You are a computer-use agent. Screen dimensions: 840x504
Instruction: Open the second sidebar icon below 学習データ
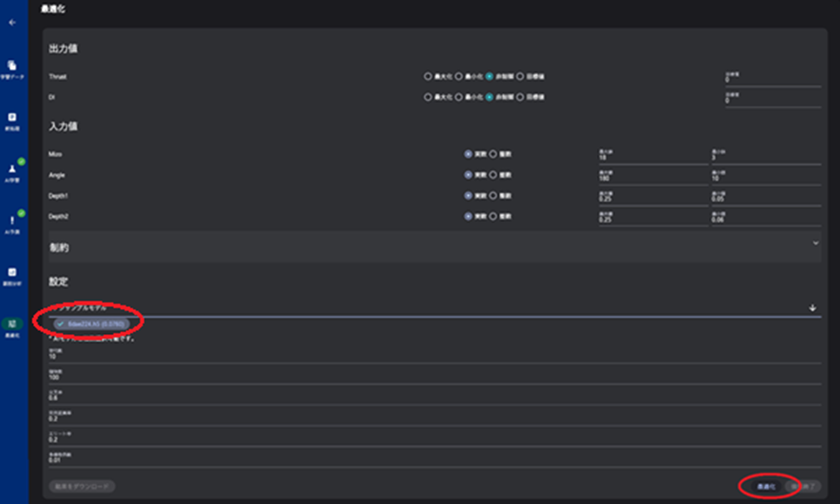13,117
